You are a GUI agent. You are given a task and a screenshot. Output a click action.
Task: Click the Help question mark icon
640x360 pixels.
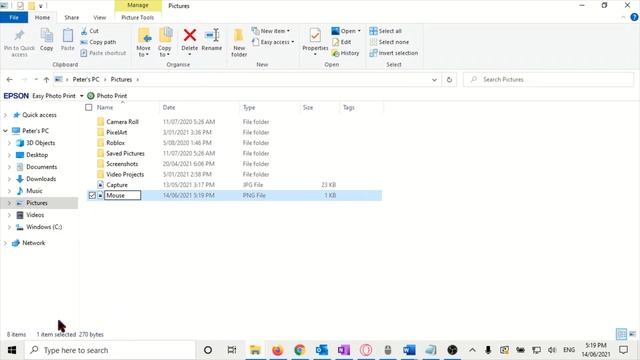tap(634, 17)
